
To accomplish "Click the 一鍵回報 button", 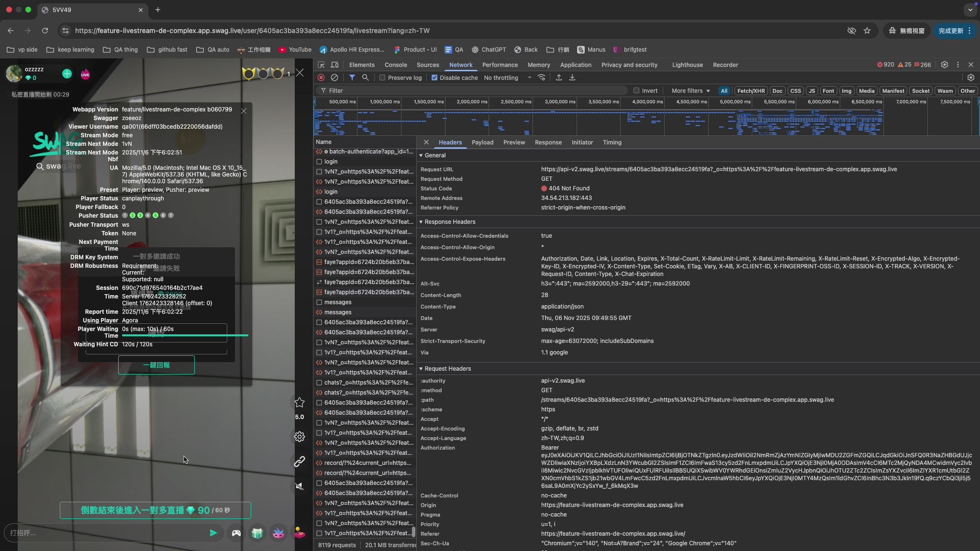I will pyautogui.click(x=156, y=365).
